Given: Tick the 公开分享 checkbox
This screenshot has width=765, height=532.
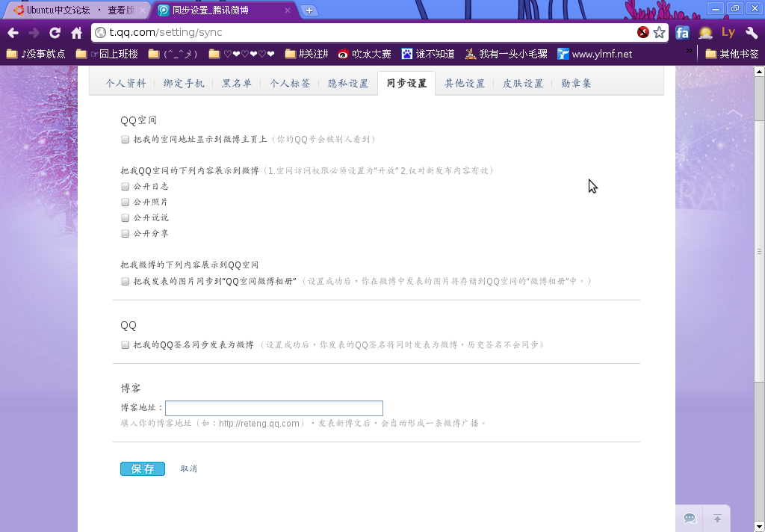Looking at the screenshot, I should pos(125,234).
